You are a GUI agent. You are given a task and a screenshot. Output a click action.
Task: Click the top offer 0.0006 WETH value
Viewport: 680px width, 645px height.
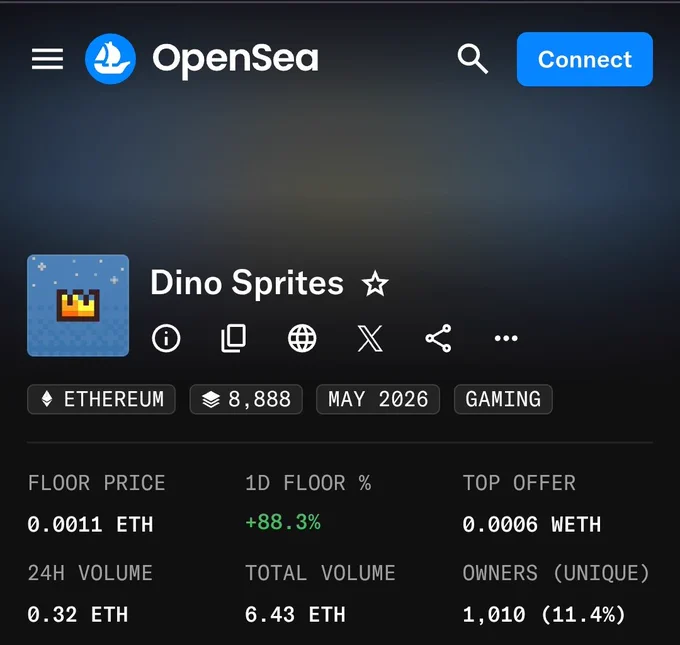coord(532,524)
